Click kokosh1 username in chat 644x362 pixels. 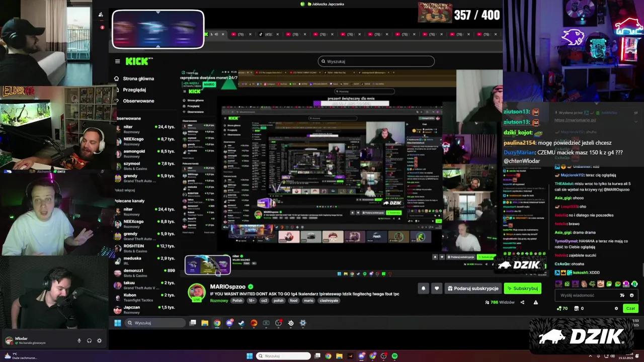pyautogui.click(x=580, y=273)
